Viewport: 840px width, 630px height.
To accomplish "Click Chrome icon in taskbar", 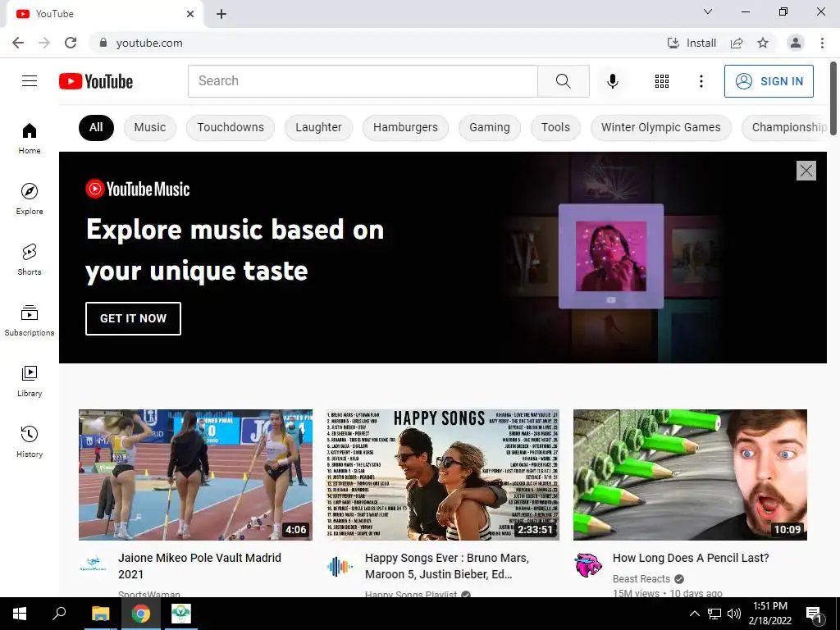I will (x=140, y=614).
